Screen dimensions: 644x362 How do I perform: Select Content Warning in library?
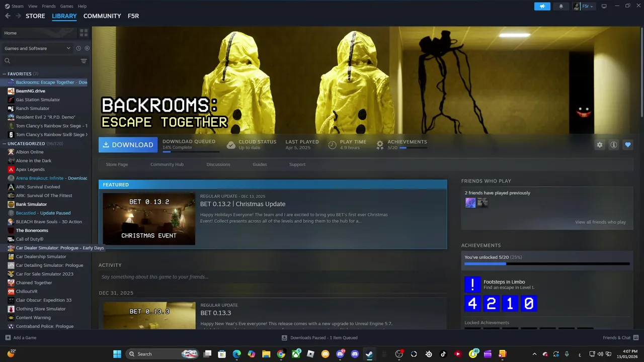click(33, 318)
